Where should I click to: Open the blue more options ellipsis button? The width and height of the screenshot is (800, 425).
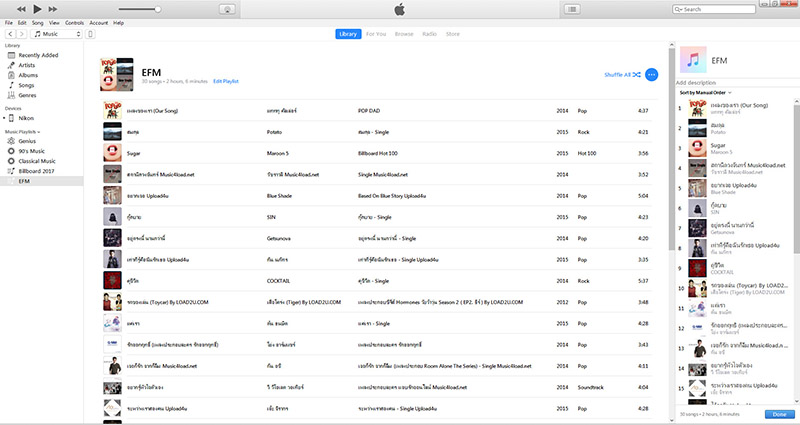click(x=652, y=74)
